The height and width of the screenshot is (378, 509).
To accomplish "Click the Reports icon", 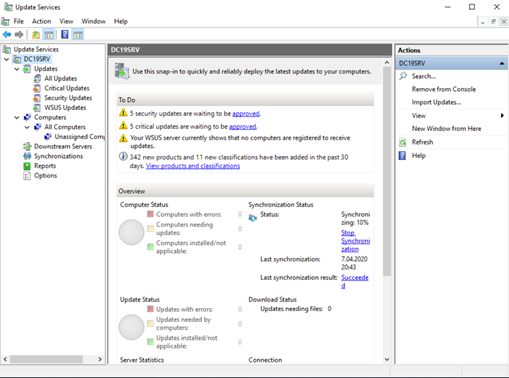I will tap(27, 166).
